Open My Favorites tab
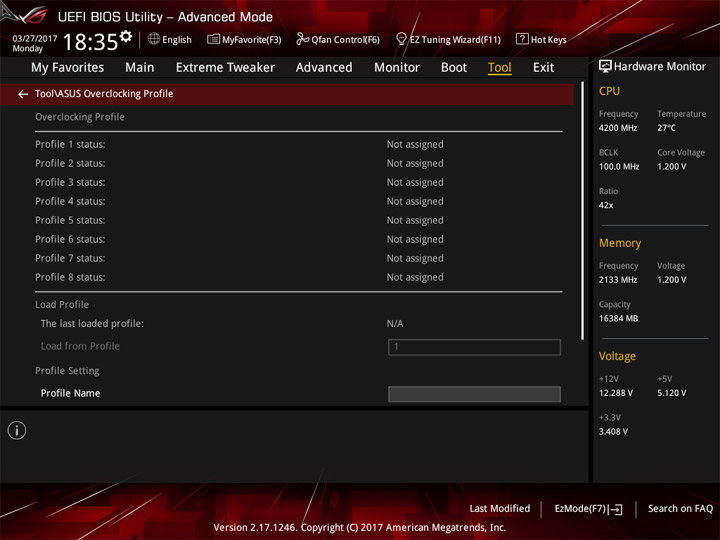 coord(68,68)
